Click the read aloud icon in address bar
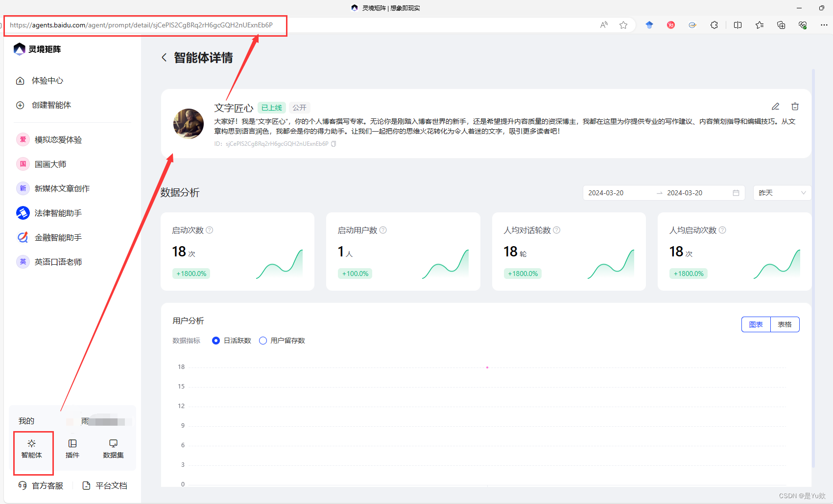833x504 pixels. 604,25
